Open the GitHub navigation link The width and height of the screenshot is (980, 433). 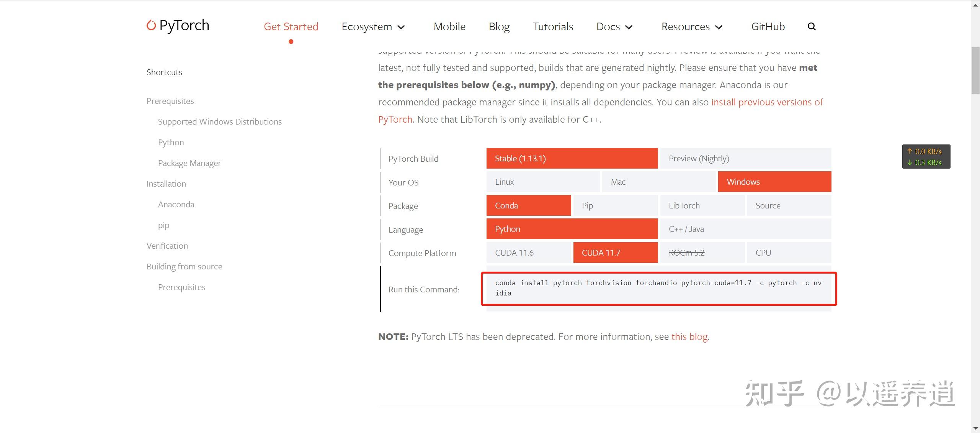click(768, 27)
